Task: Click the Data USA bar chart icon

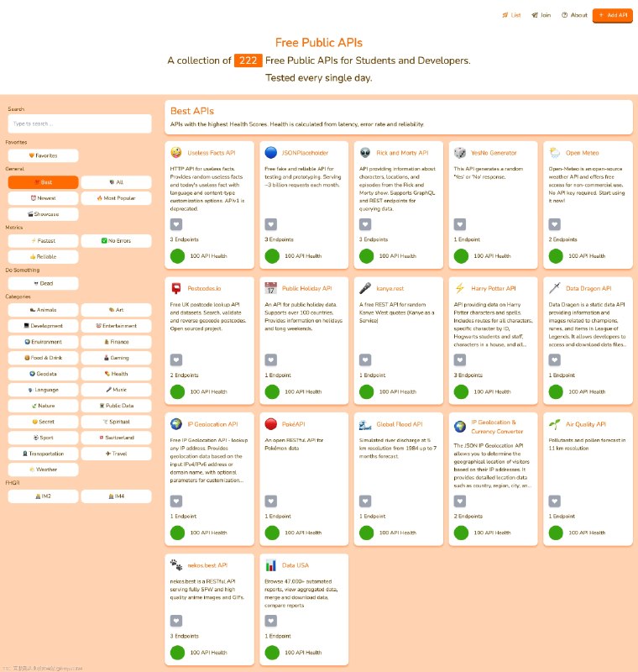Action: (270, 565)
